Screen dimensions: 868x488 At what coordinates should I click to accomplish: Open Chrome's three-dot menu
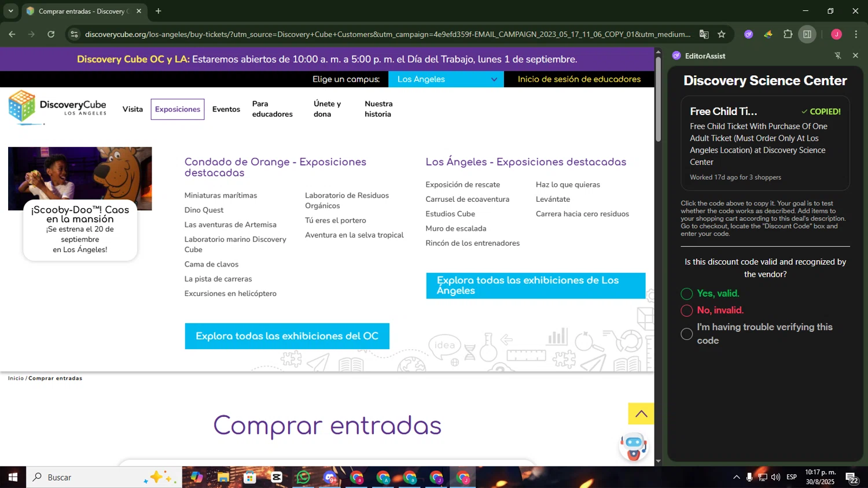(x=856, y=34)
